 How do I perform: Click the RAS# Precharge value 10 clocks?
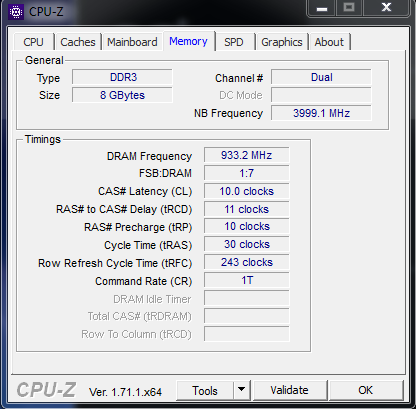click(247, 227)
